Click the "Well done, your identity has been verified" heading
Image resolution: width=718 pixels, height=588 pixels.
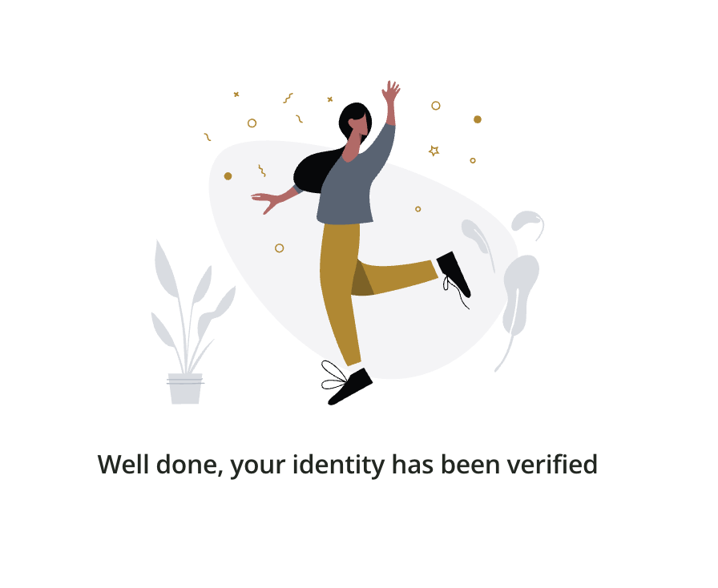348,465
